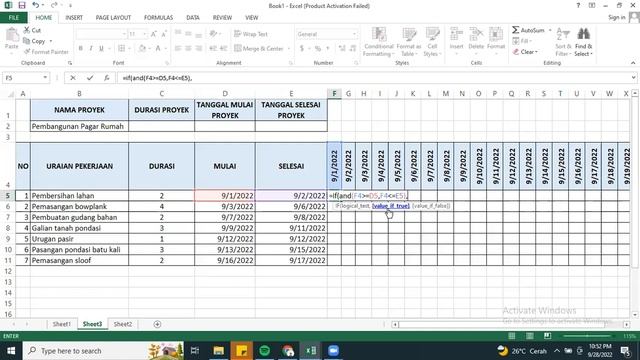Screen dimensions: 640x360
Task: Open the Number Format General dropdown
Action: tap(354, 34)
